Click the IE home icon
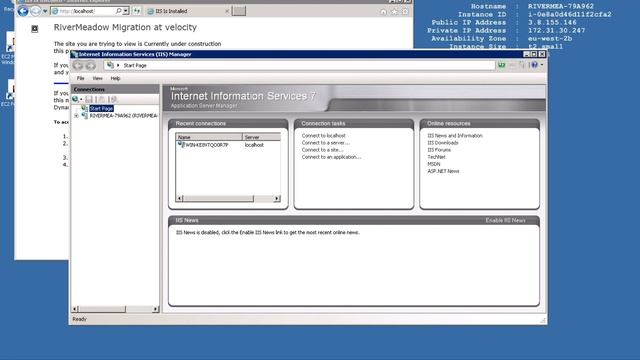The width and height of the screenshot is (640, 360). [383, 12]
